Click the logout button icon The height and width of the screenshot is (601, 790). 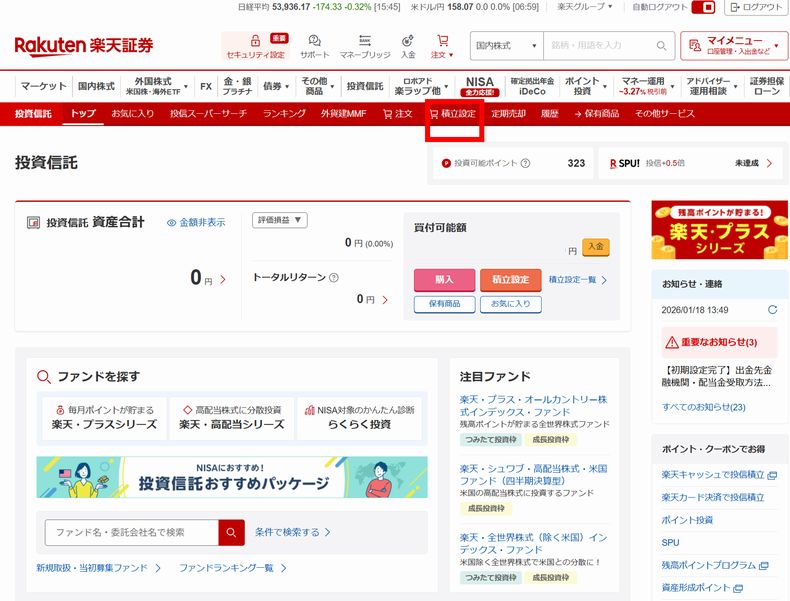coord(735,7)
